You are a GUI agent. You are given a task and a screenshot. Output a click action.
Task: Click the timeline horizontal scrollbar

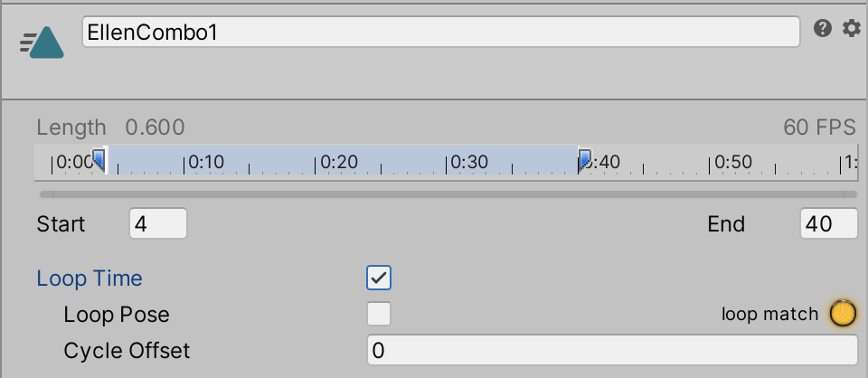(x=448, y=194)
